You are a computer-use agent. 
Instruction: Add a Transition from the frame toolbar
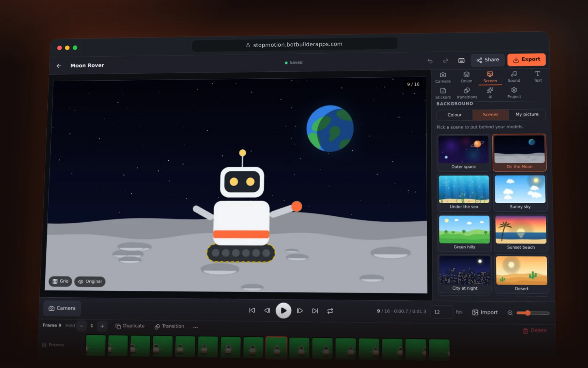pyautogui.click(x=169, y=326)
